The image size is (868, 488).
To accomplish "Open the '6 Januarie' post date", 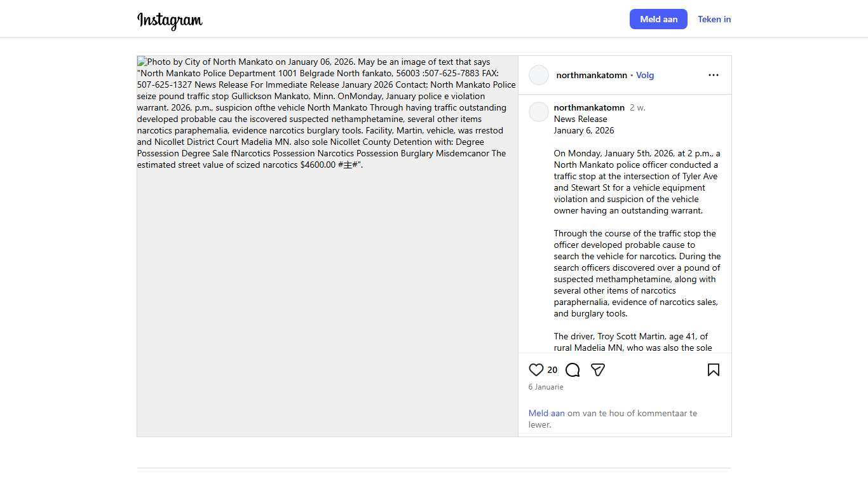I will (545, 387).
